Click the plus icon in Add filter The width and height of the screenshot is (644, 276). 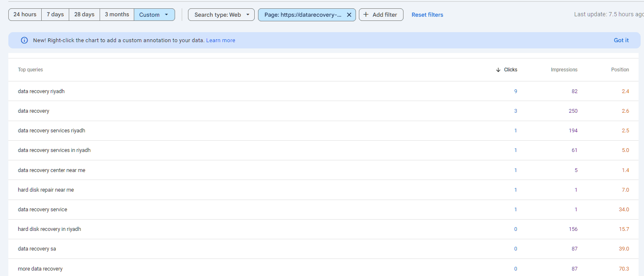pyautogui.click(x=366, y=15)
